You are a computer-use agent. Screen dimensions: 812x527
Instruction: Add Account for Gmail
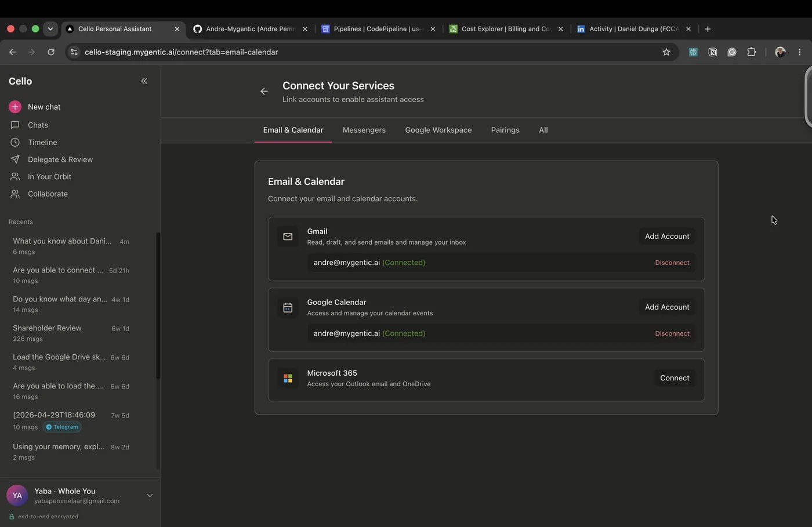tap(667, 237)
